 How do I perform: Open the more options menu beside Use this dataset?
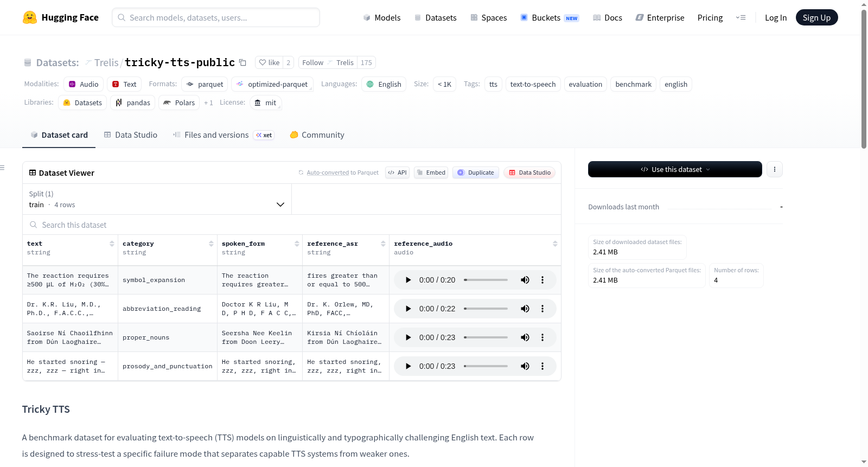pyautogui.click(x=775, y=169)
